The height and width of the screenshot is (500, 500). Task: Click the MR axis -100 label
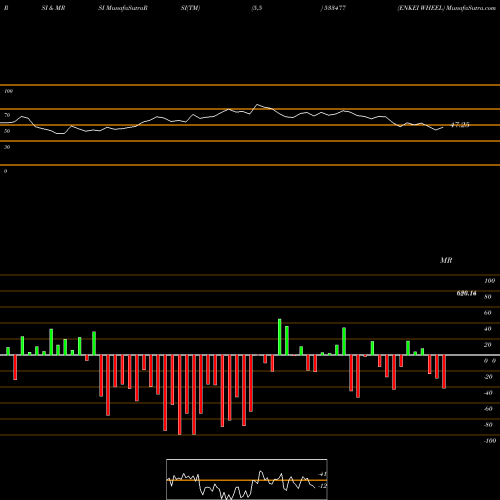click(490, 441)
